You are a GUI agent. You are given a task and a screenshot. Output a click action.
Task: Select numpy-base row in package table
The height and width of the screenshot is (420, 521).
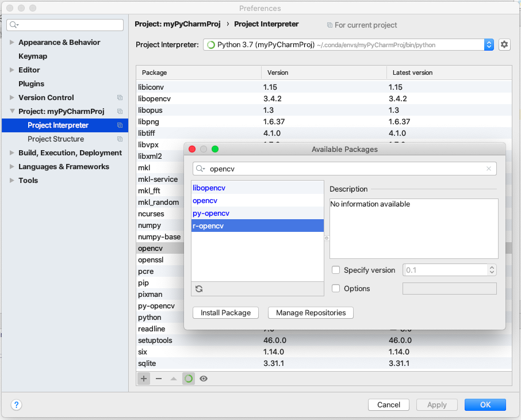pos(159,237)
